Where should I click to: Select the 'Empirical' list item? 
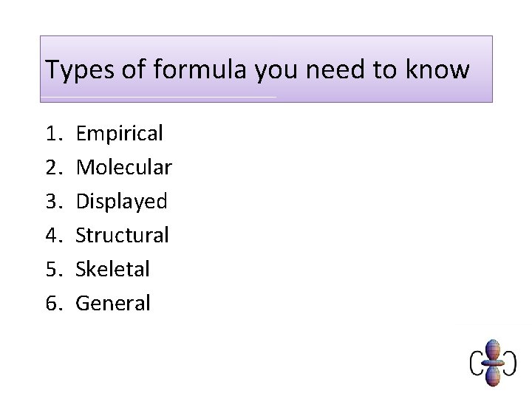(119, 134)
